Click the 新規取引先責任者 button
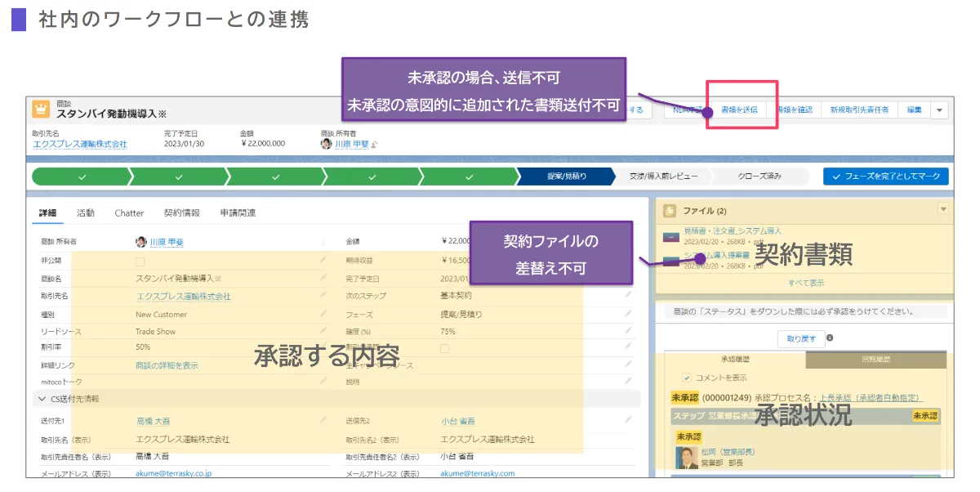This screenshot has height=492, width=980. coord(859,110)
